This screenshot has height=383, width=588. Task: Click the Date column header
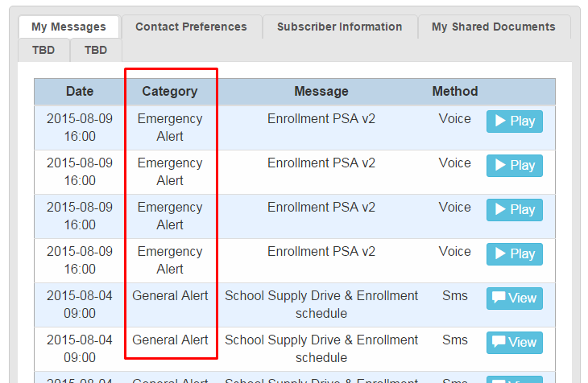tap(80, 92)
